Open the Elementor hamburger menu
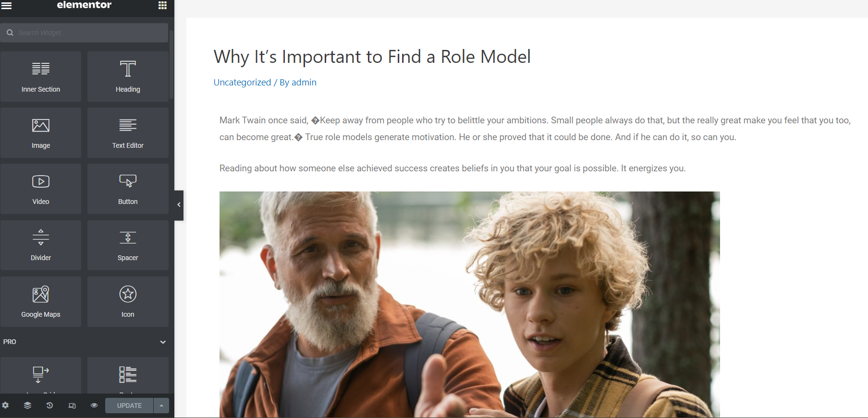This screenshot has width=868, height=418. point(7,5)
